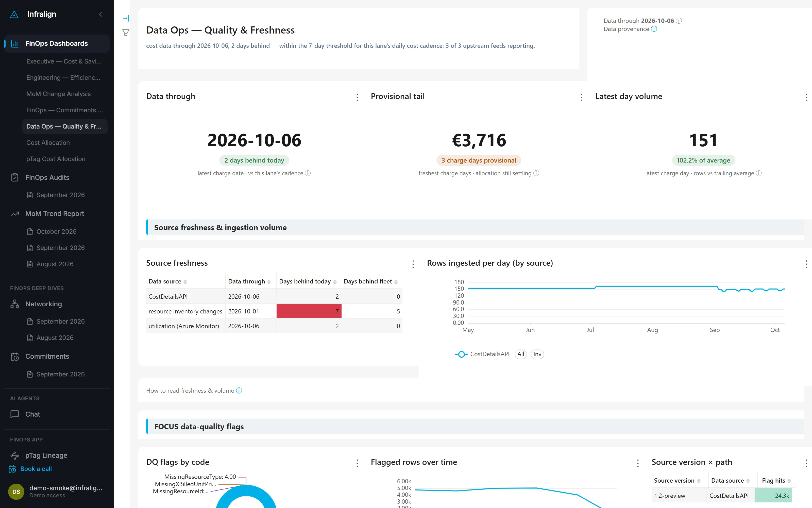Show info on rows vs trailing average
The width and height of the screenshot is (812, 508).
(x=759, y=173)
